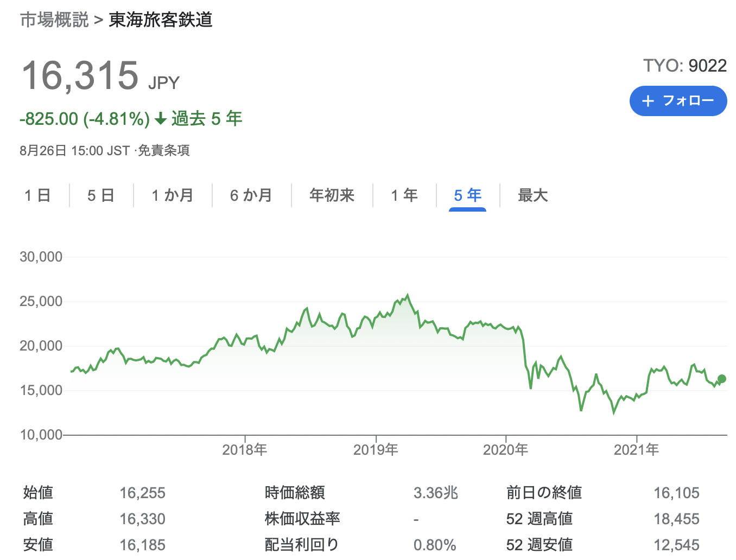Click the low value 16,185
The height and width of the screenshot is (560, 736).
click(143, 545)
